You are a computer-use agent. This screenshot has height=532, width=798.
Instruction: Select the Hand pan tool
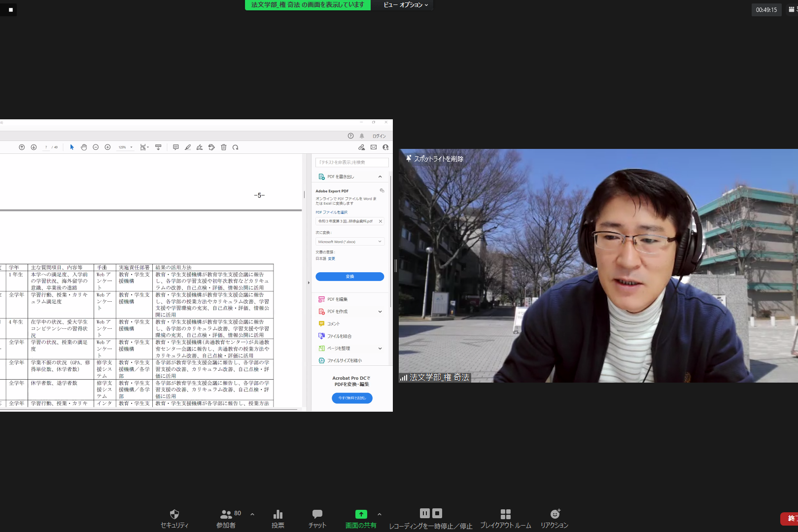[x=84, y=147]
